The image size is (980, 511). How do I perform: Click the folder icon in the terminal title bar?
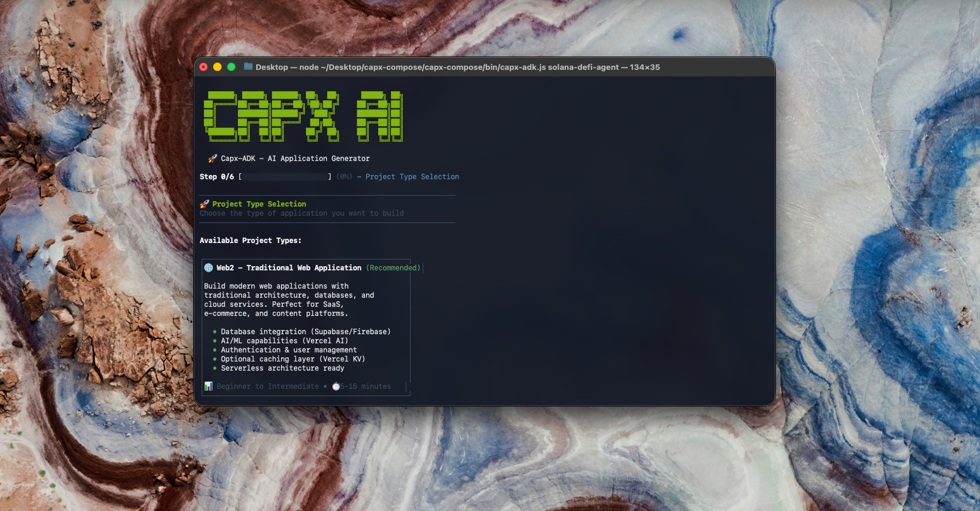click(248, 67)
